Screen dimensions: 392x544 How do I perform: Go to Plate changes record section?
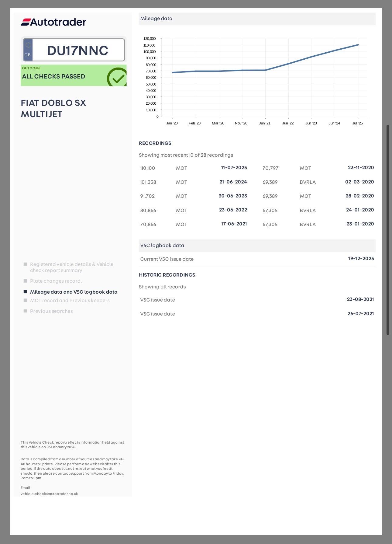[56, 281]
